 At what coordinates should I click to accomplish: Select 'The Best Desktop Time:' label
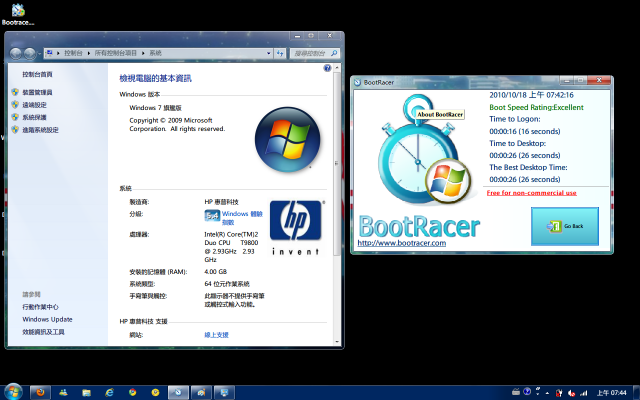tap(528, 167)
